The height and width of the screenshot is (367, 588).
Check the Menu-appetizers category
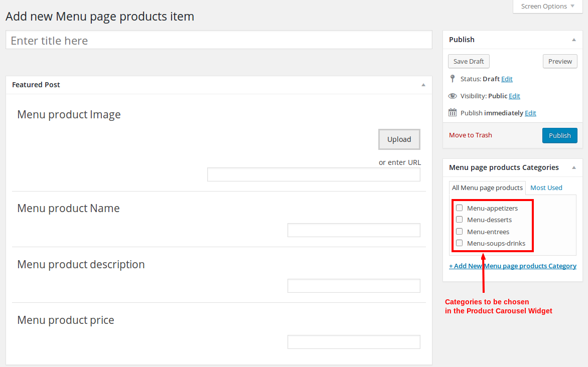459,208
